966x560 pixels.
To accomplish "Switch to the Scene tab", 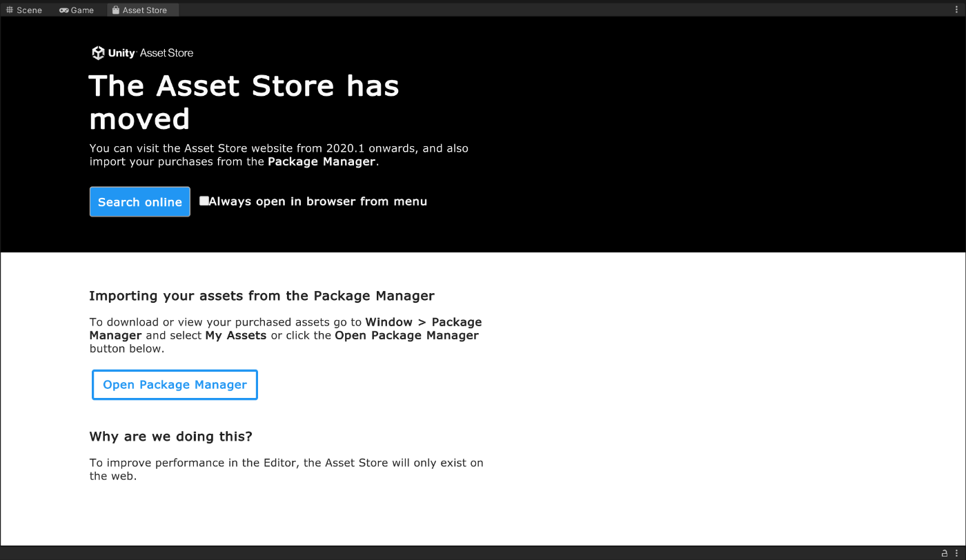I will point(24,10).
